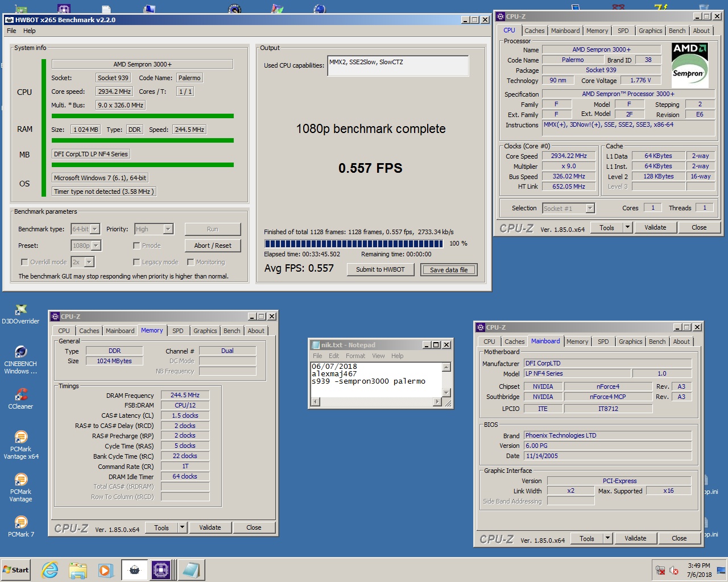
Task: Switch to Notepad taskbar button
Action: (x=191, y=570)
